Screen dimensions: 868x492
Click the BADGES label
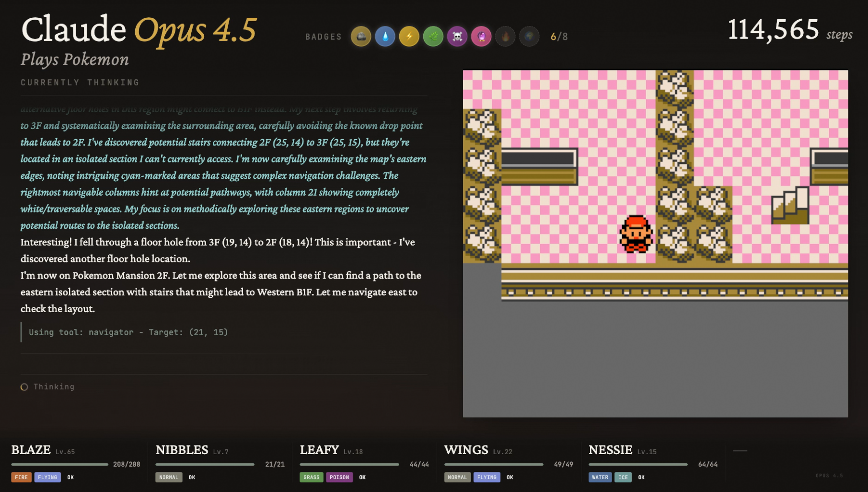(324, 37)
